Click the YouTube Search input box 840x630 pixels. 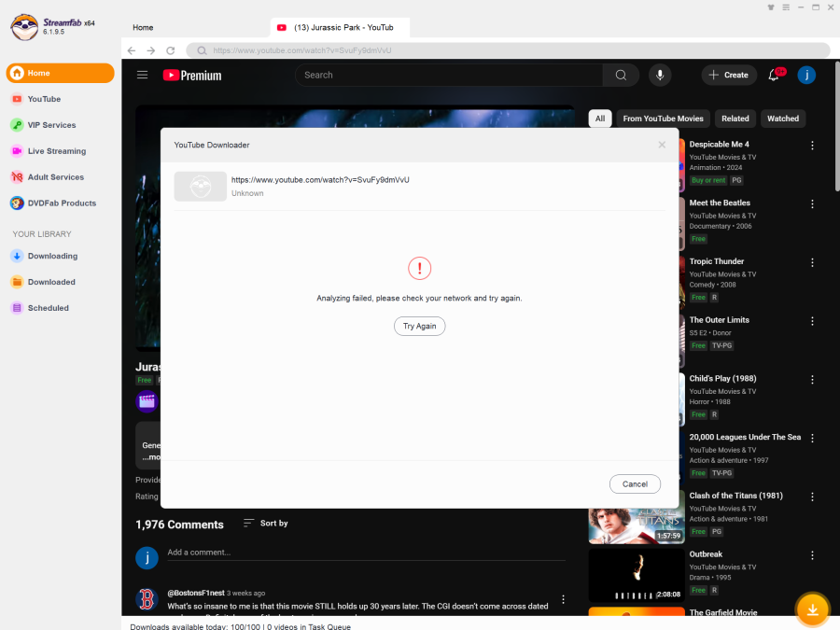click(x=449, y=75)
